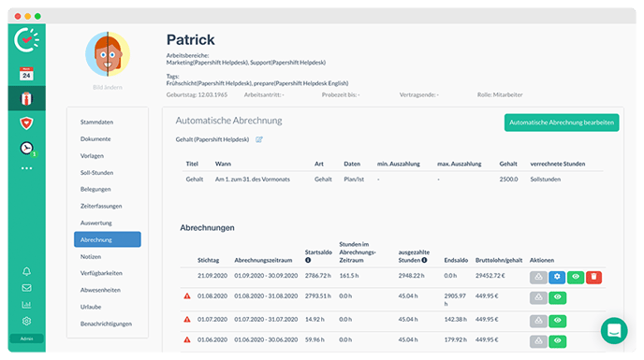Image resolution: width=644 pixels, height=360 pixels.
Task: Open the Zeiterfassungen section
Action: tap(101, 206)
